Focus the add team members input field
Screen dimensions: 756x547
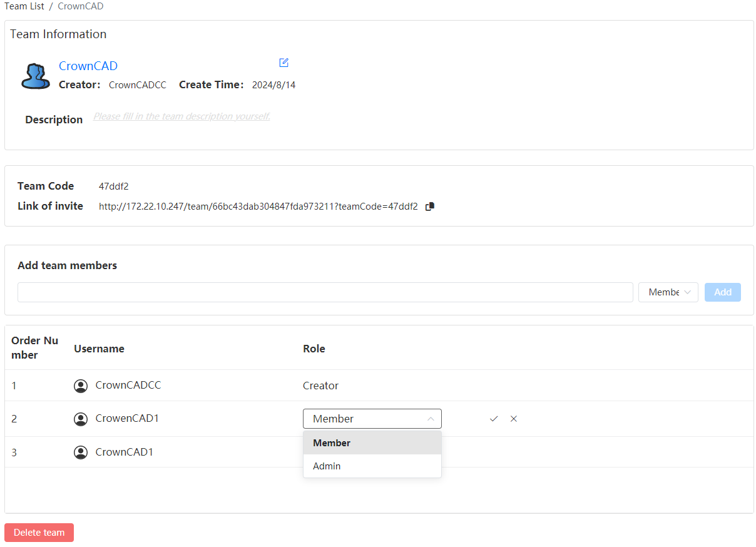pyautogui.click(x=325, y=292)
